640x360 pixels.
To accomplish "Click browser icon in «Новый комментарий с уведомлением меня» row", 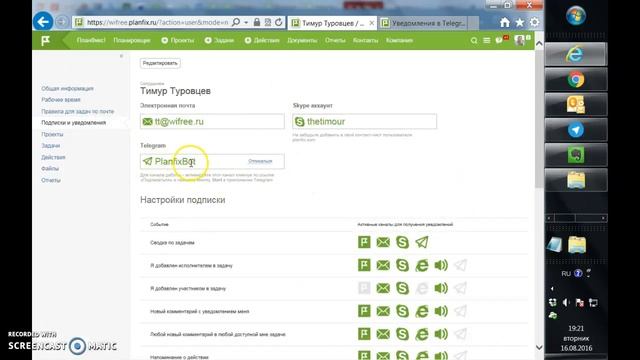I will (422, 311).
